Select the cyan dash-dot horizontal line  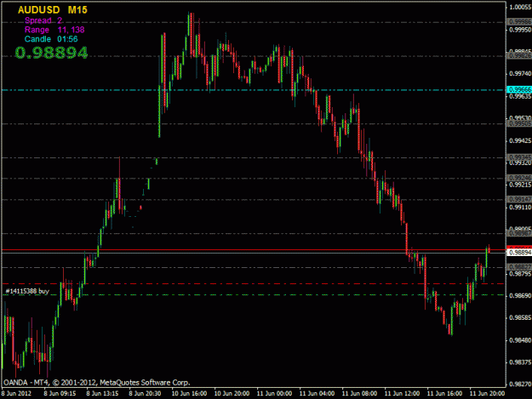254,90
